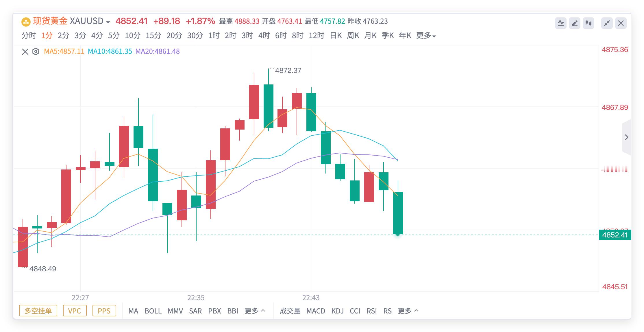Toggle the VPC overlay
This screenshot has height=332, width=644.
tap(75, 311)
